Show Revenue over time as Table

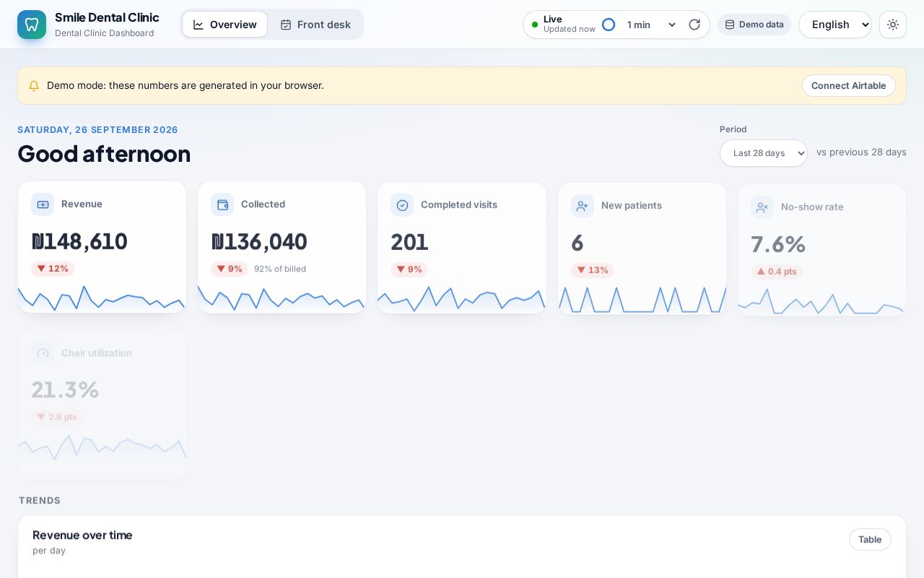(x=870, y=540)
